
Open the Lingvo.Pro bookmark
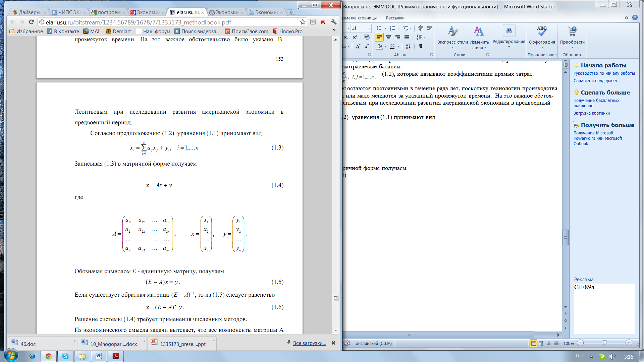[288, 32]
